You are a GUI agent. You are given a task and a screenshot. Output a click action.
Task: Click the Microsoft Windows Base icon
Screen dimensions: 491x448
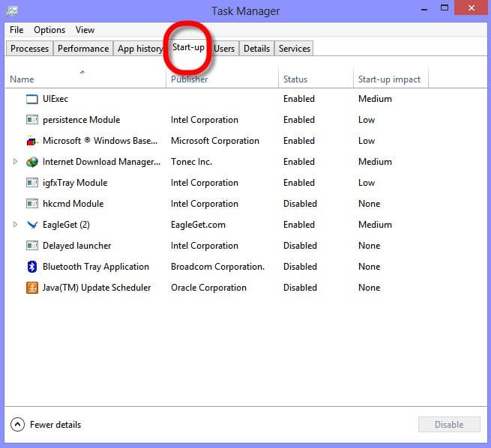[x=31, y=141]
